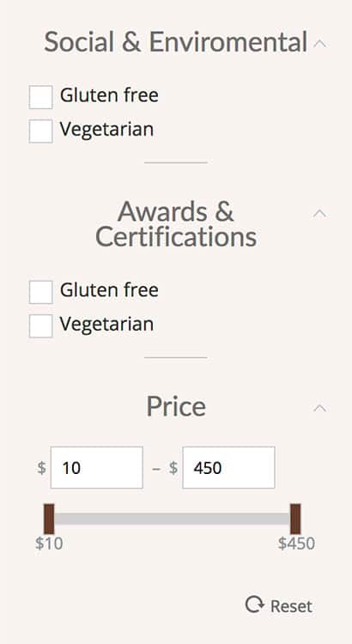The width and height of the screenshot is (352, 644).
Task: Enable Gluten free under Awards & Certifications
Action: point(40,292)
